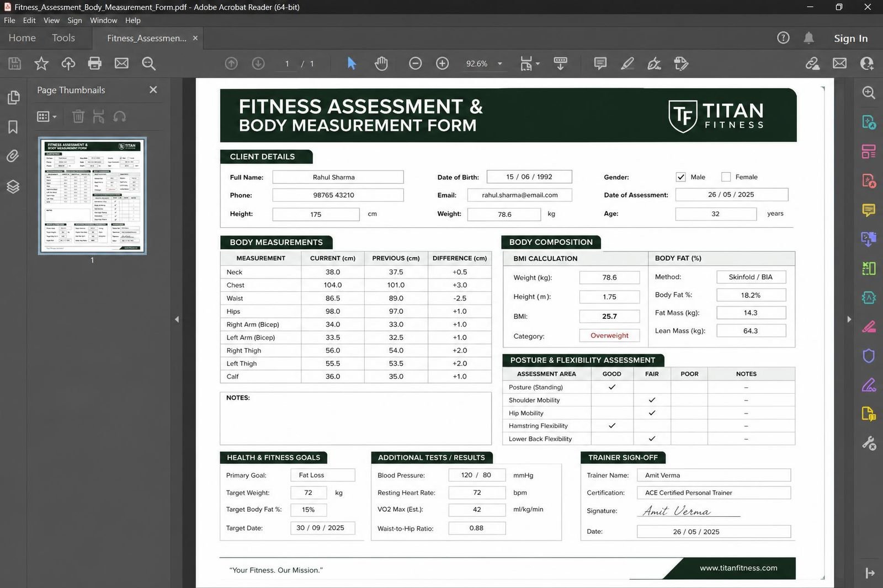883x588 pixels.
Task: Click the read mode scrolling icon
Action: [560, 63]
